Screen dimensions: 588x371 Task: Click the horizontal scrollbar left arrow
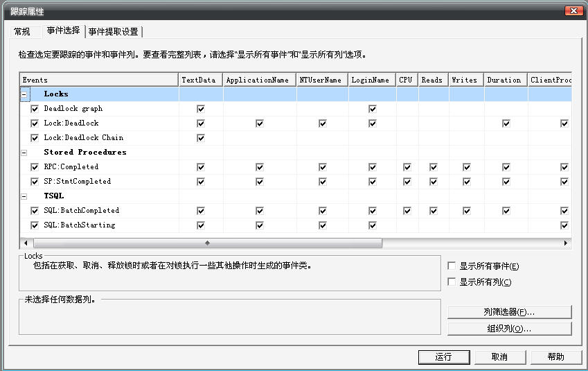point(26,243)
